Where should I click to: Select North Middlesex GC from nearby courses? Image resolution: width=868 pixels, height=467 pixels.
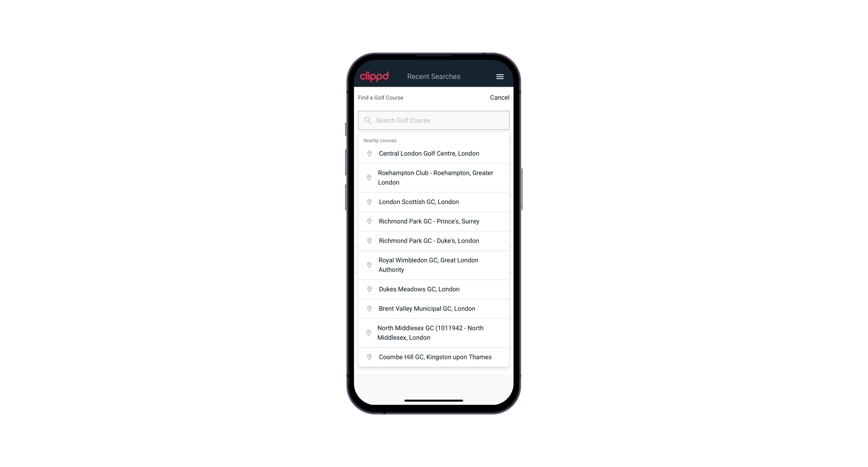(434, 333)
